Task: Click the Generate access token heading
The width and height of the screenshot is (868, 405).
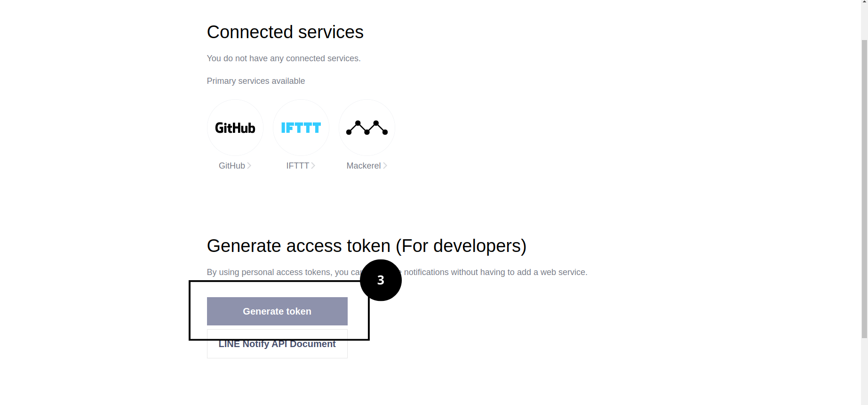Action: [366, 246]
